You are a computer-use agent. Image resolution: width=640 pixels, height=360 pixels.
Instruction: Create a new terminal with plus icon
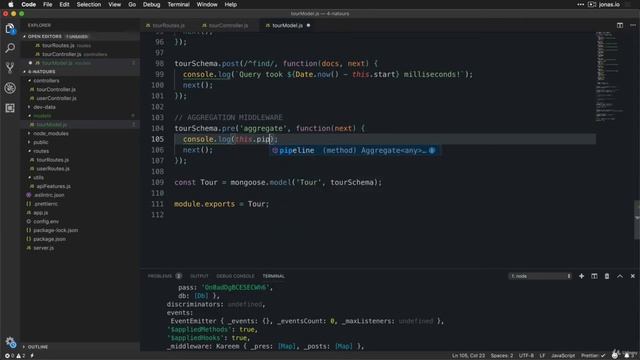[581, 276]
